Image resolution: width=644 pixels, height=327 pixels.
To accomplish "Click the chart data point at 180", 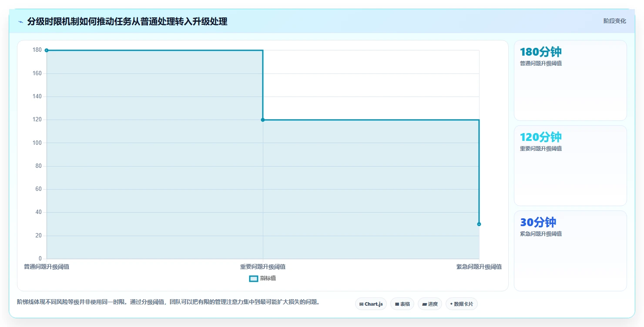I will [x=47, y=50].
